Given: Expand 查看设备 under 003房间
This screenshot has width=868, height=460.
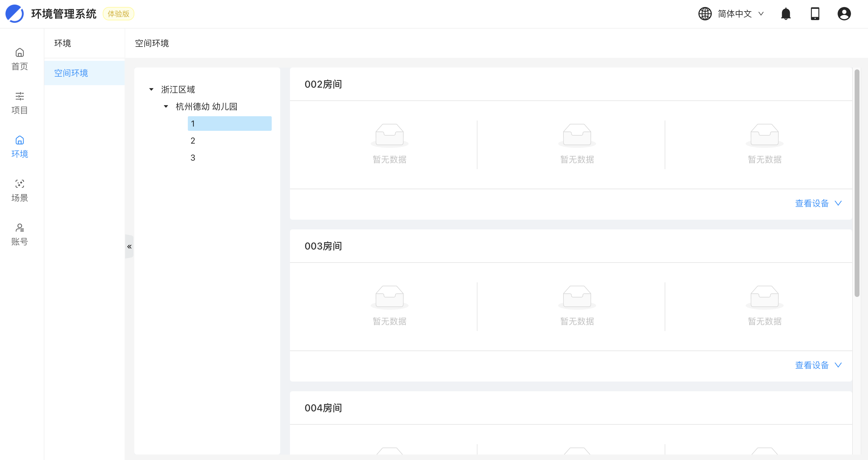Looking at the screenshot, I should pyautogui.click(x=818, y=365).
